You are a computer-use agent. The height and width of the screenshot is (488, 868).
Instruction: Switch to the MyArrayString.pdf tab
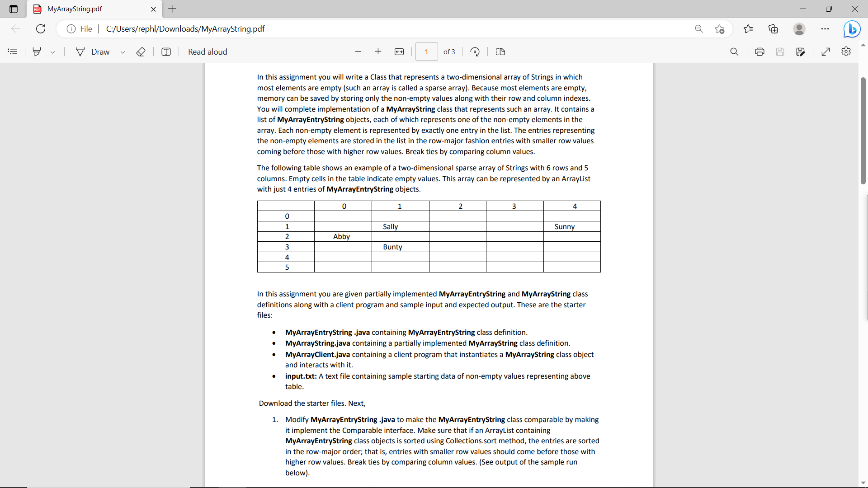[x=81, y=9]
